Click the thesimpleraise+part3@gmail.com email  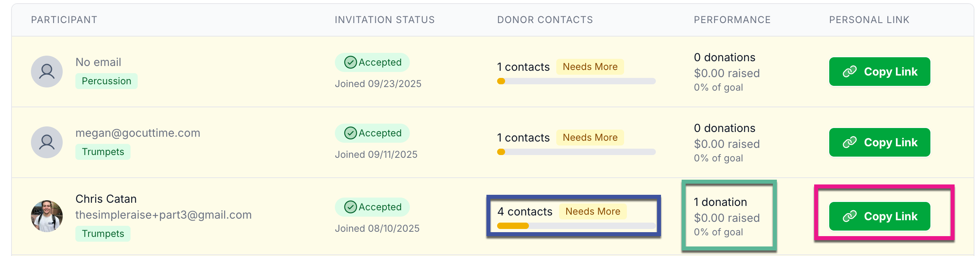pos(163,215)
